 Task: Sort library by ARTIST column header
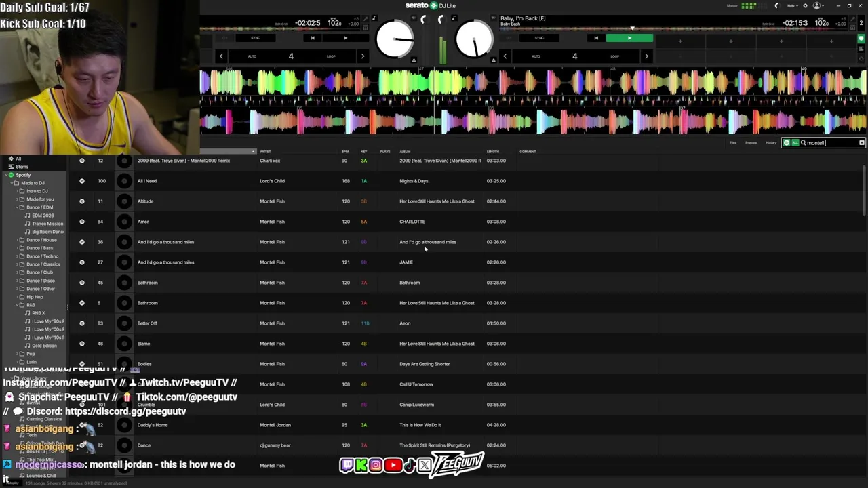[265, 152]
